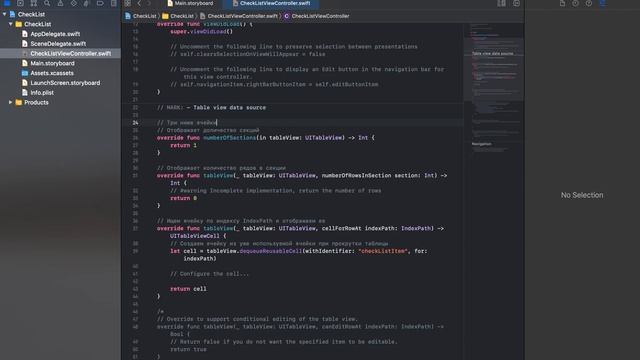
Task: Select the Products folder row
Action: click(60, 102)
